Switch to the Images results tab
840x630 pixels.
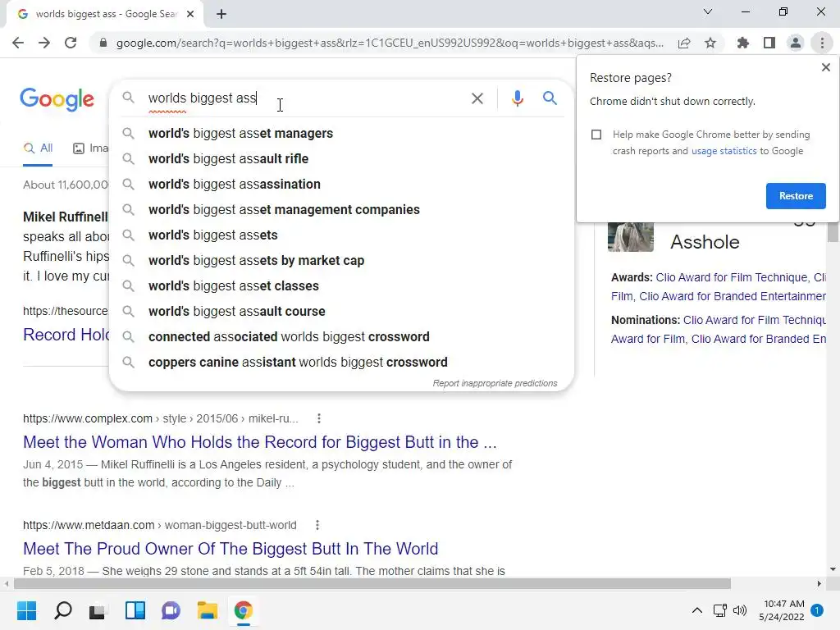point(90,148)
